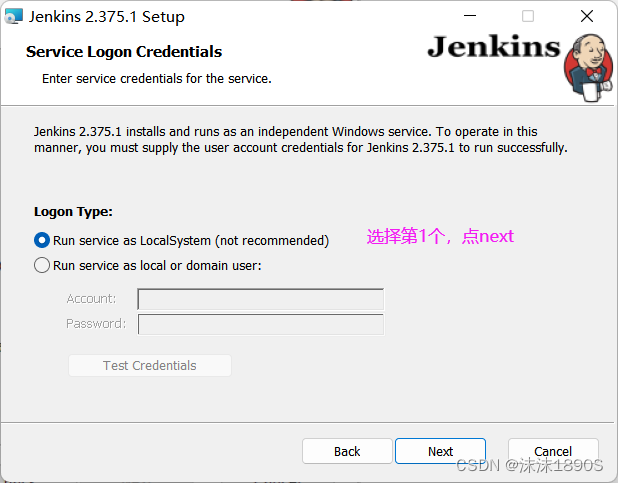Click Next to continue setup
Viewport: 618px width, 483px height.
(440, 451)
